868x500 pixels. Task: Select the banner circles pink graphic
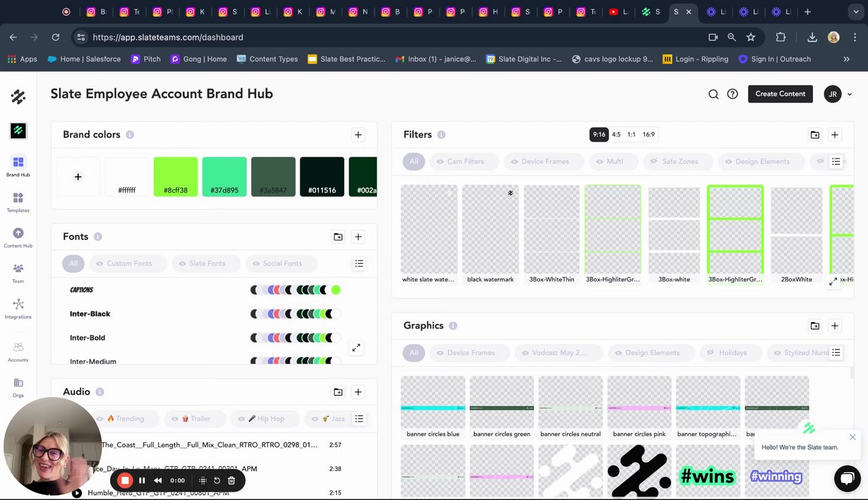(x=639, y=407)
